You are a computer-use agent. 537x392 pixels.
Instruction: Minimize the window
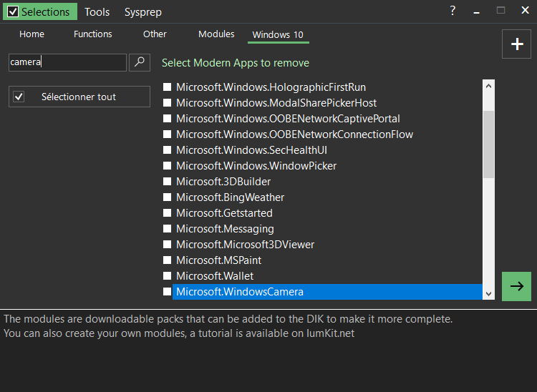coord(476,11)
